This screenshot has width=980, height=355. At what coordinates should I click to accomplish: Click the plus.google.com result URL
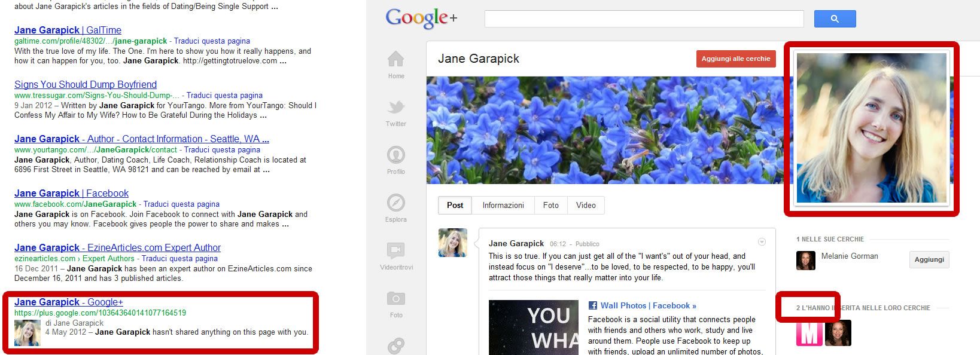point(100,313)
